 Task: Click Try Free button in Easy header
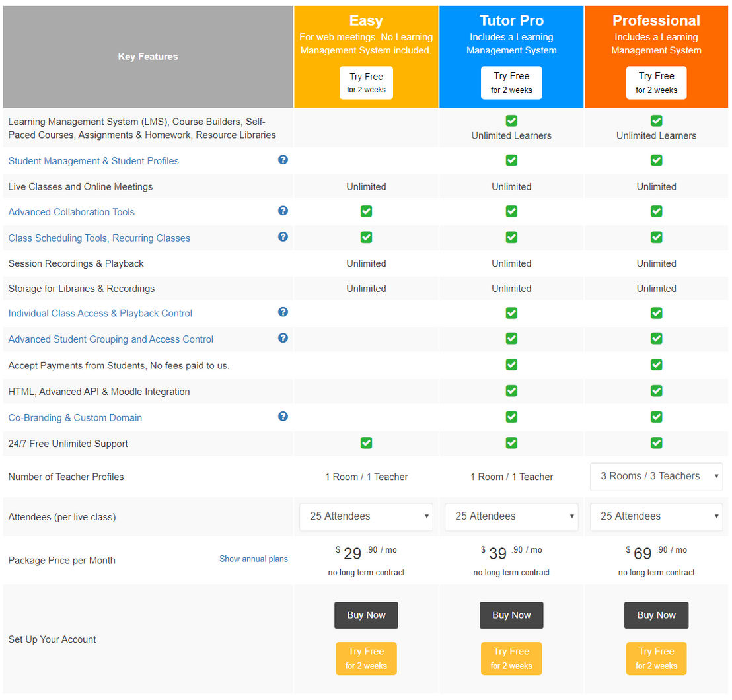(x=367, y=83)
